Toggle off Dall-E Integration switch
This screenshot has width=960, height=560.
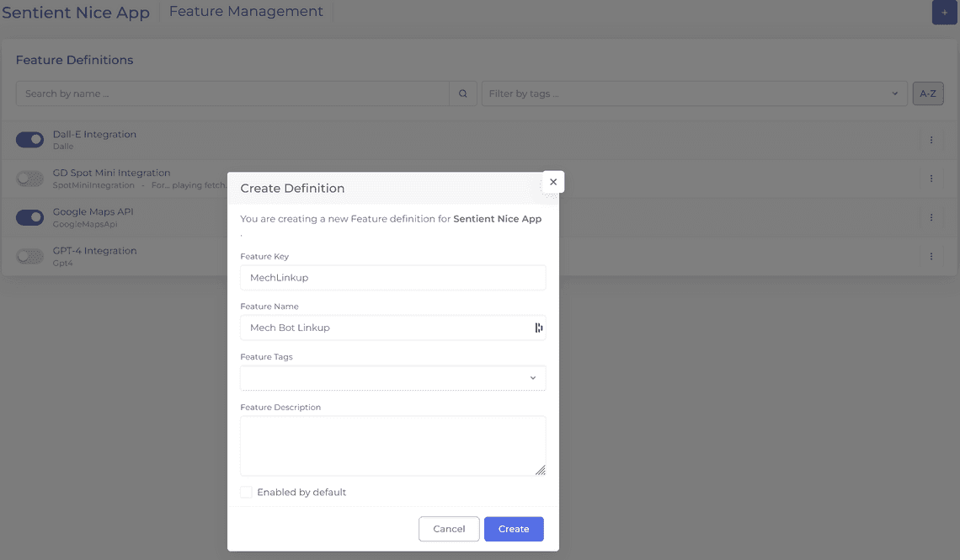click(30, 140)
